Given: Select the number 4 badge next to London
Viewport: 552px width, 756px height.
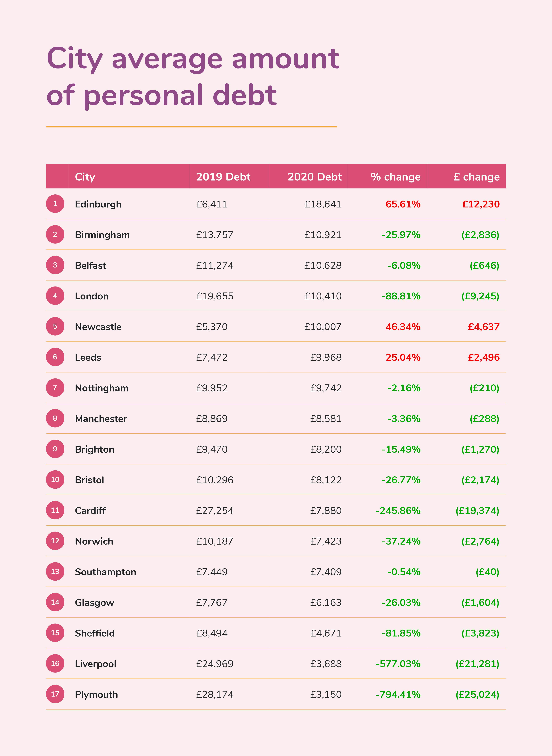Looking at the screenshot, I should tap(55, 296).
